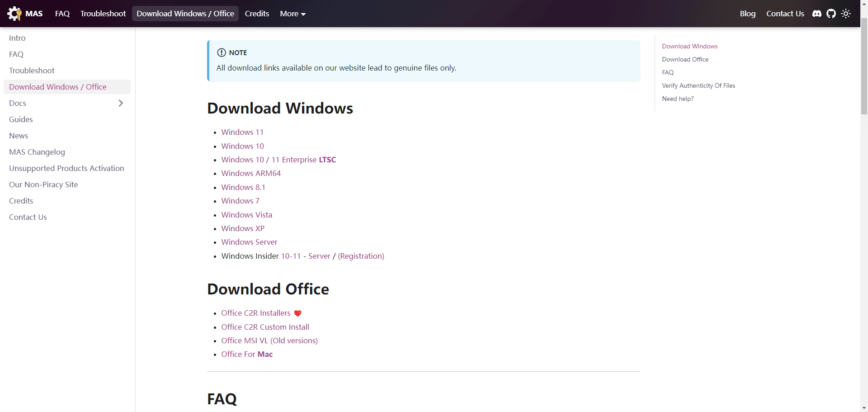Open the Windows 11 download link
Image resolution: width=868 pixels, height=412 pixels.
[242, 132]
